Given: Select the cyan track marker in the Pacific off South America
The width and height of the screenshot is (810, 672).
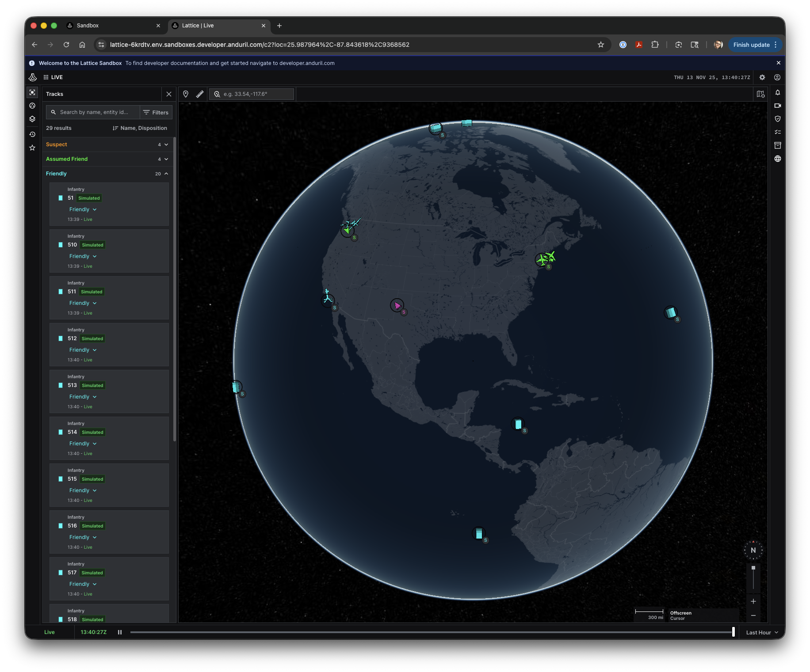Looking at the screenshot, I should click(479, 534).
